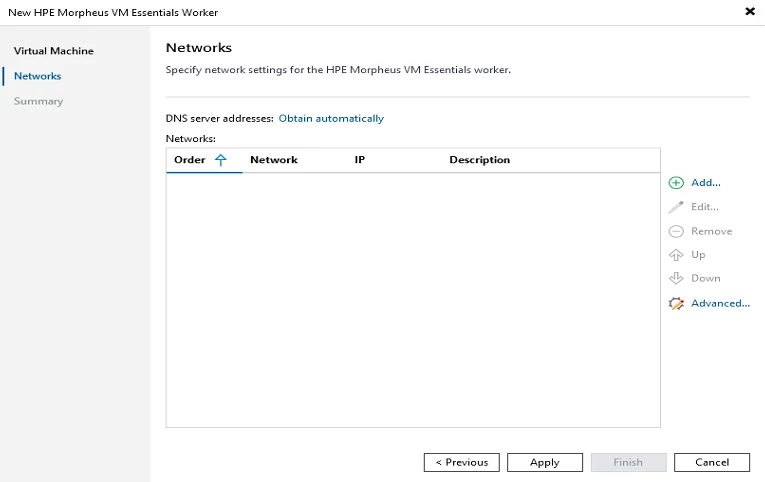Click the Up arrow icon

[676, 255]
